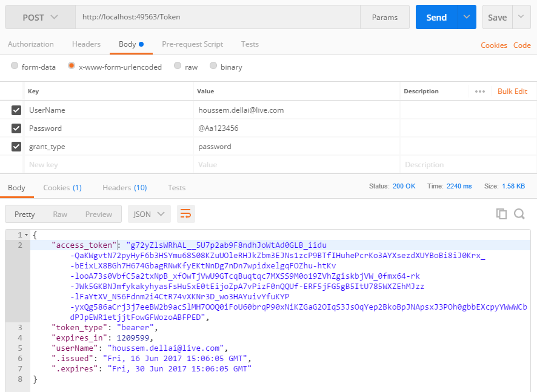Image resolution: width=537 pixels, height=392 pixels.
Task: Click the wrap lines icon in response toolbar
Action: pos(186,214)
